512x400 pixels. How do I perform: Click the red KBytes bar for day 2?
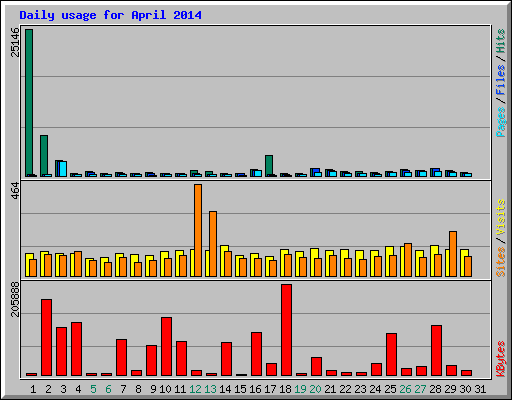tap(46, 337)
